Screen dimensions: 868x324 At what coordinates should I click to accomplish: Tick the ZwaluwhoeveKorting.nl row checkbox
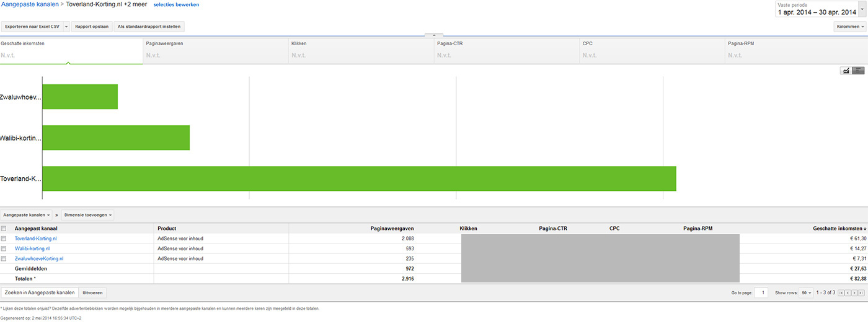(4, 258)
